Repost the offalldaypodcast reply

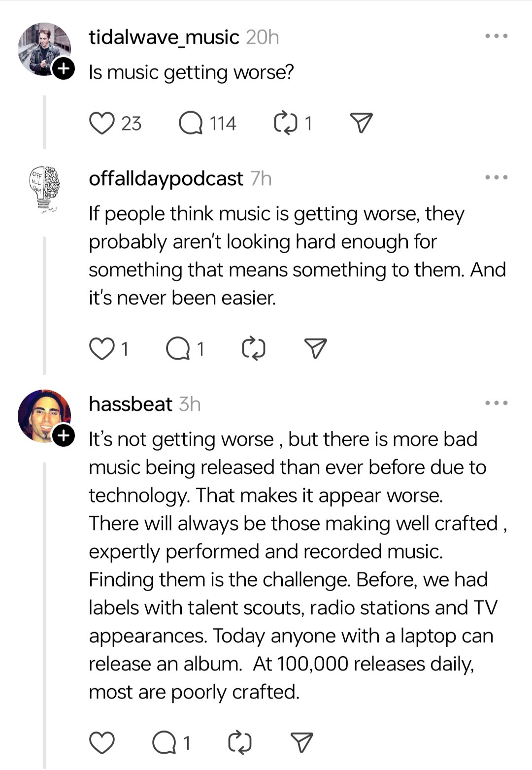coord(254,349)
